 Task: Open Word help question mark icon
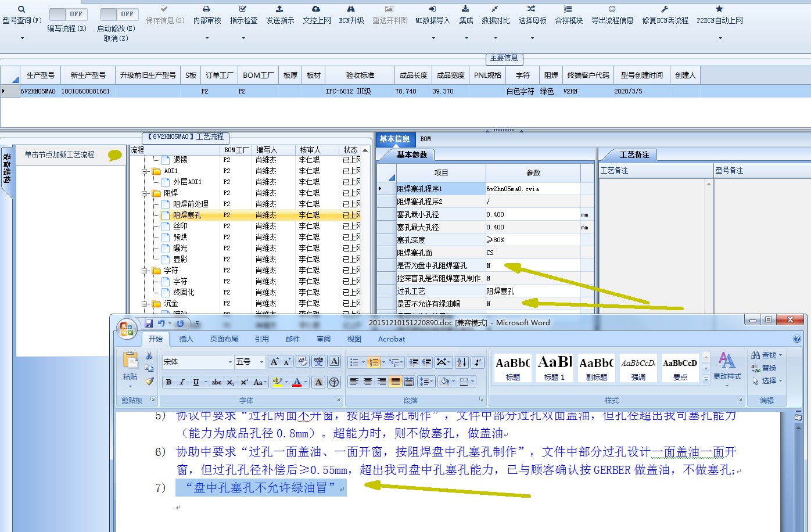click(797, 339)
